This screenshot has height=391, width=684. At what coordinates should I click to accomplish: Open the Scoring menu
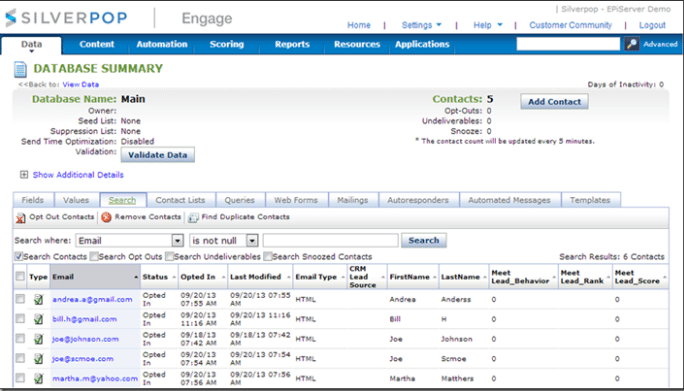coord(226,44)
